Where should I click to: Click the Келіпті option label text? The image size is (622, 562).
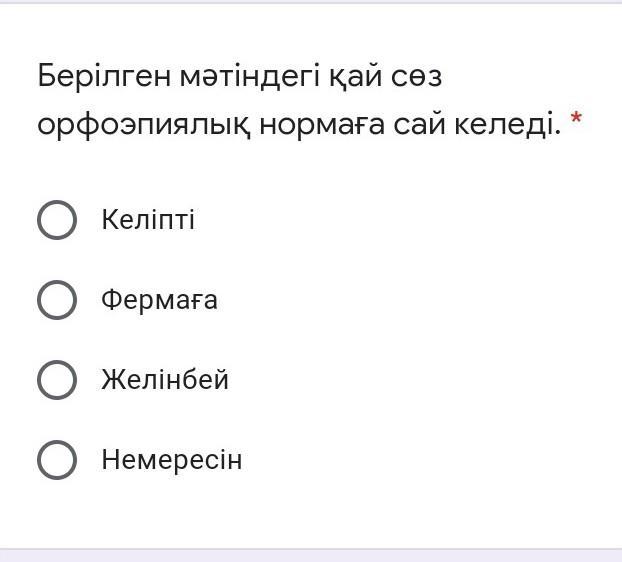[x=148, y=220]
